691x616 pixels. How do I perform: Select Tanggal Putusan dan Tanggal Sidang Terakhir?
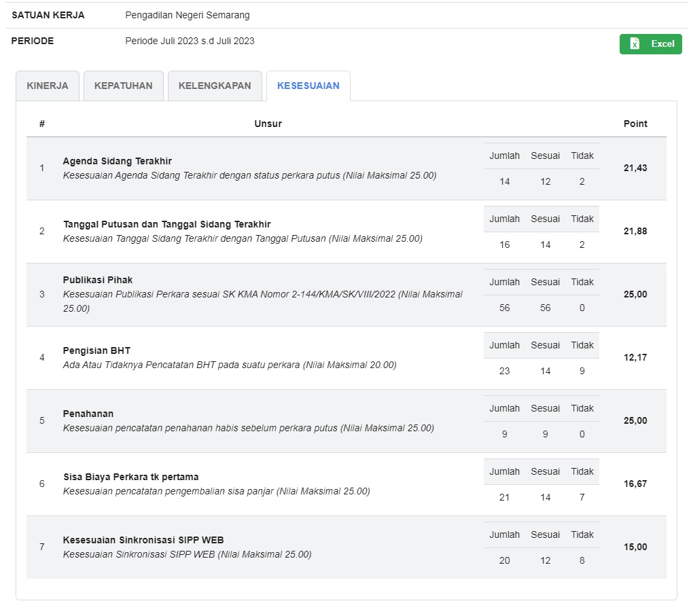(166, 224)
